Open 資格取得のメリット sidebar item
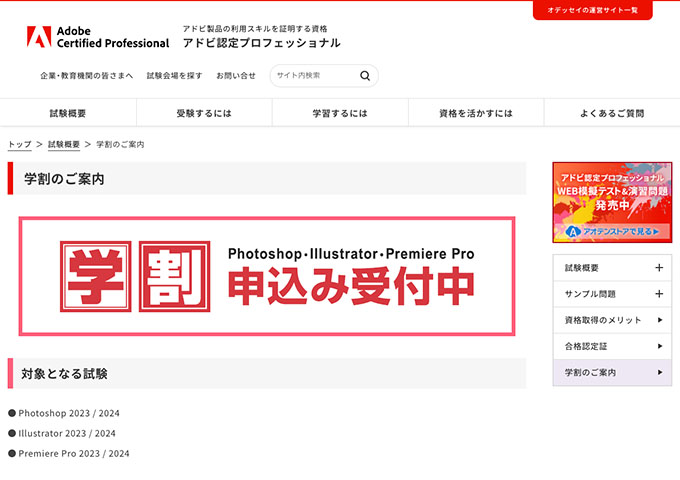 612,320
